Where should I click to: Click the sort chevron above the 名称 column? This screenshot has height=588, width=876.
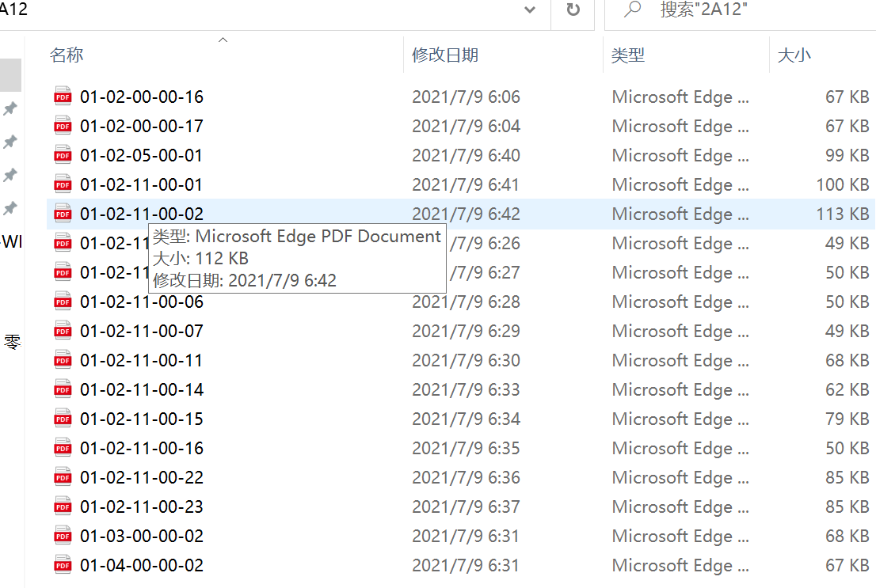pos(223,38)
